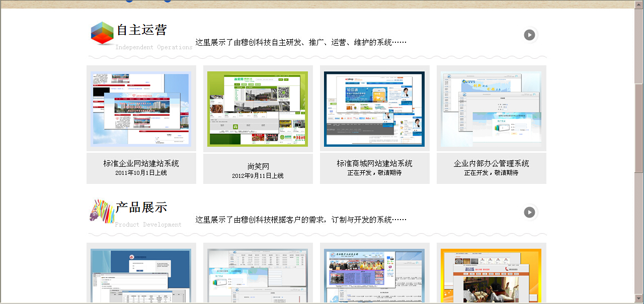644x304 pixels.
Task: Click the 产品展示 section heading
Action: pos(141,208)
